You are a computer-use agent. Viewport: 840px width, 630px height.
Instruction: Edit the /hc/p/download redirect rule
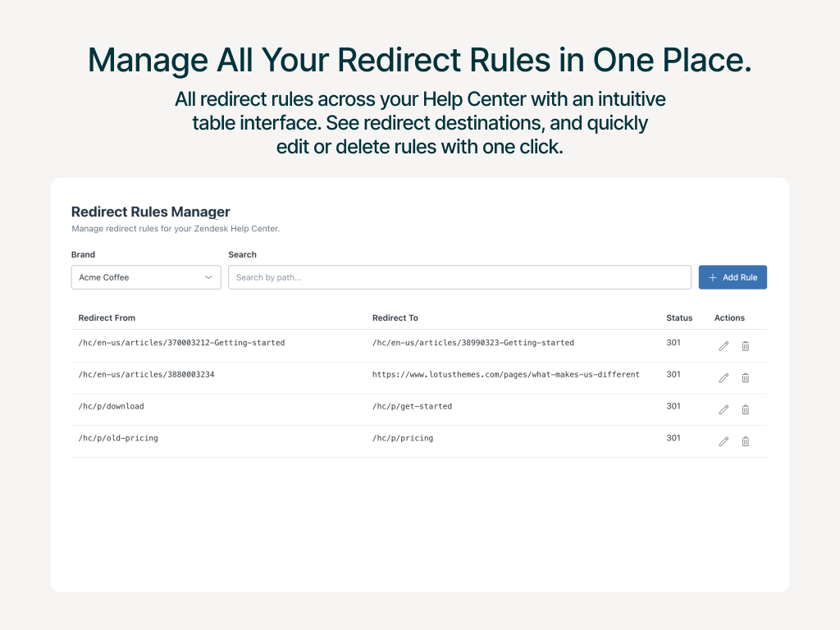tap(724, 409)
